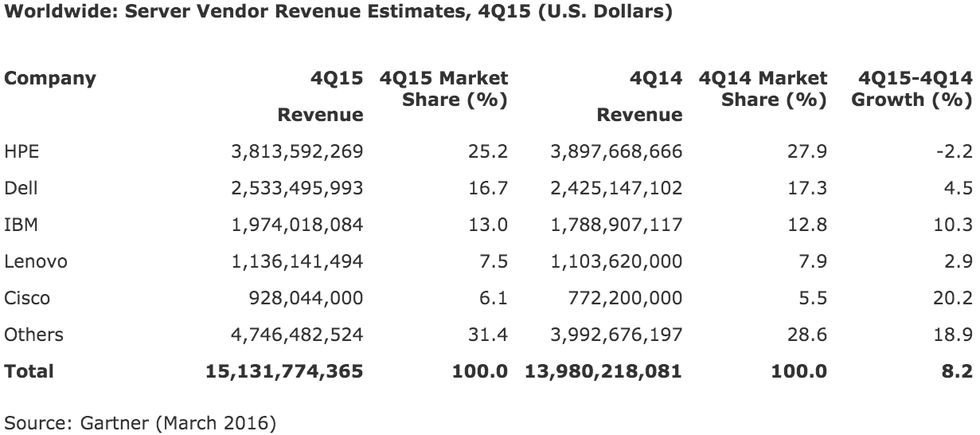Select the 'Lenovo' company row label
980x435 pixels.
tap(34, 261)
